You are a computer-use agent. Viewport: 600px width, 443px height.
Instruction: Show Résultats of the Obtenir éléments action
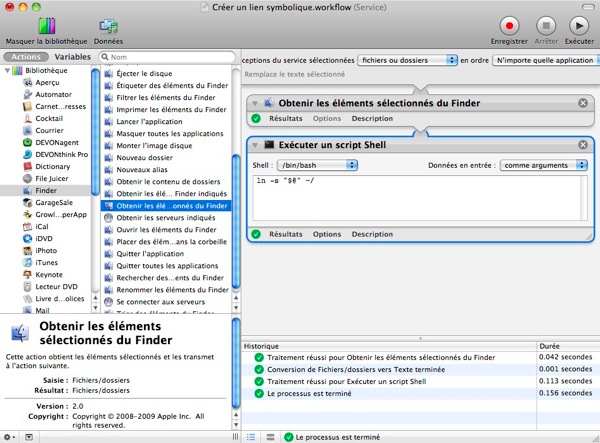(x=285, y=119)
